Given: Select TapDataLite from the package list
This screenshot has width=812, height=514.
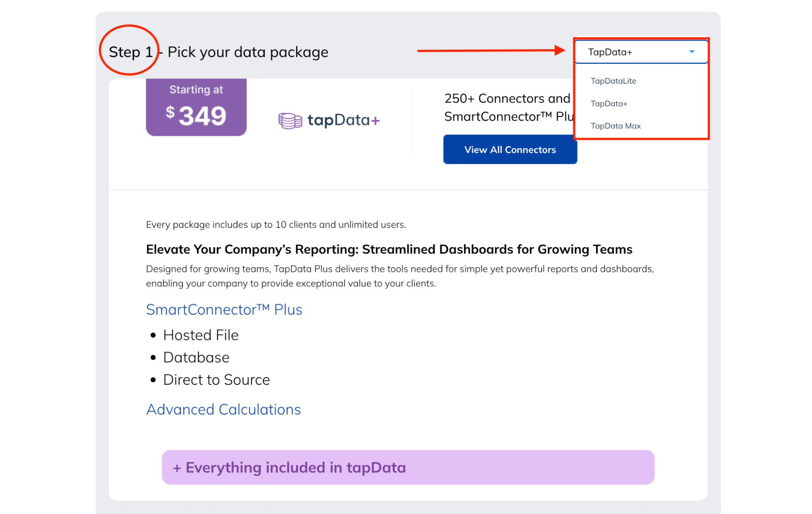Looking at the screenshot, I should click(x=614, y=80).
